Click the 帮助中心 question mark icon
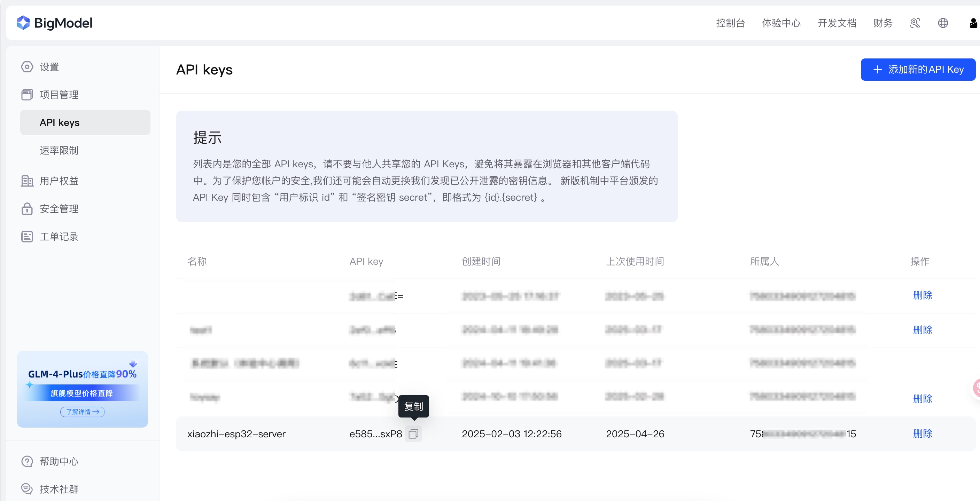The width and height of the screenshot is (980, 501). [x=27, y=461]
